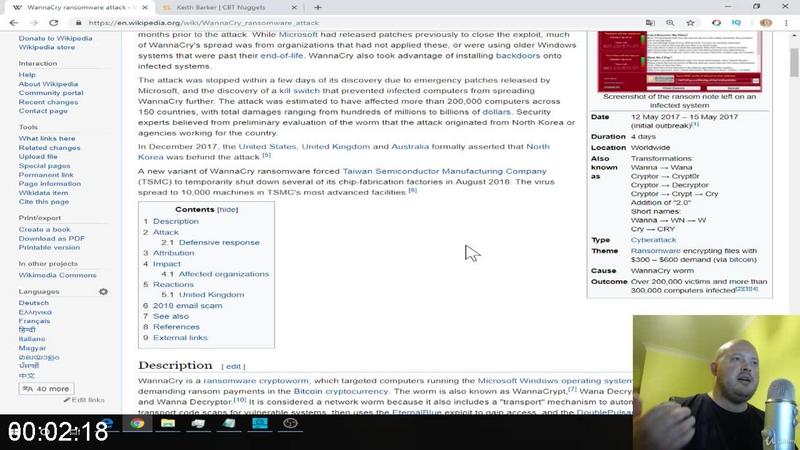Jump to Attack section in contents

tap(166, 232)
